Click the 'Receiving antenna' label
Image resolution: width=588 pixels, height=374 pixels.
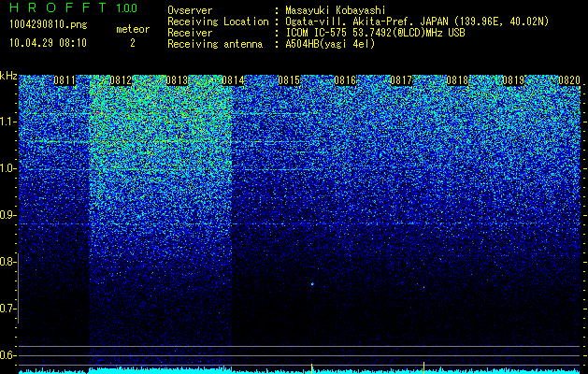click(x=215, y=44)
